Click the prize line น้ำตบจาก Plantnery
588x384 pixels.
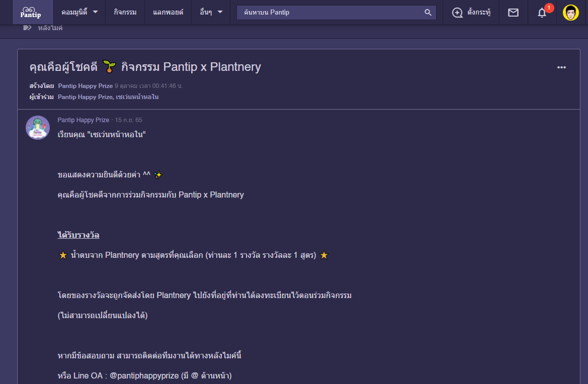pyautogui.click(x=194, y=255)
